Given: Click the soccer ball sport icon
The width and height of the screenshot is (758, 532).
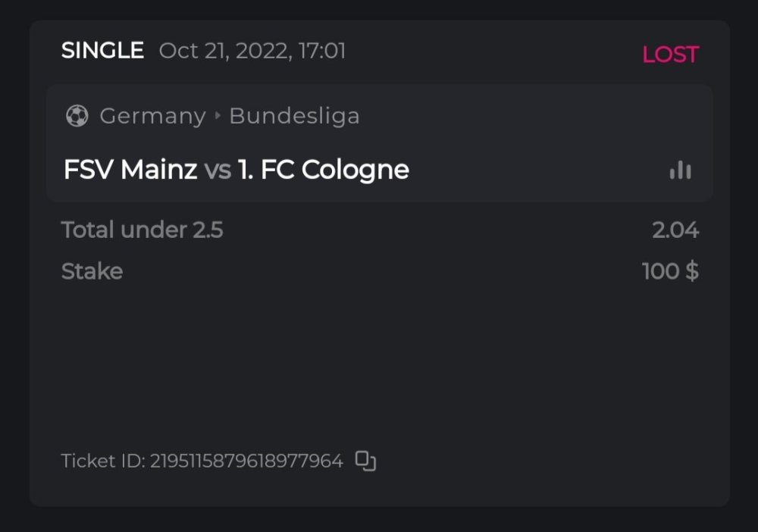Looking at the screenshot, I should (77, 116).
